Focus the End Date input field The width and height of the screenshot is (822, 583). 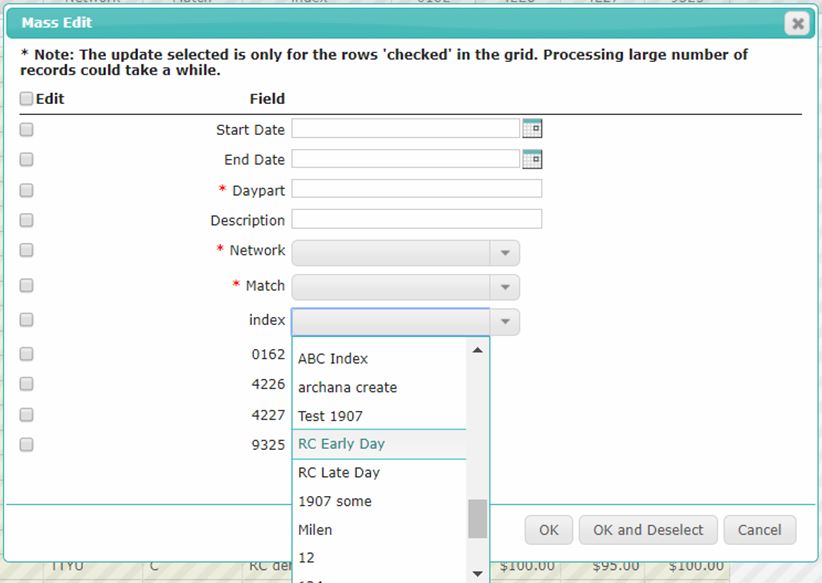[x=405, y=159]
